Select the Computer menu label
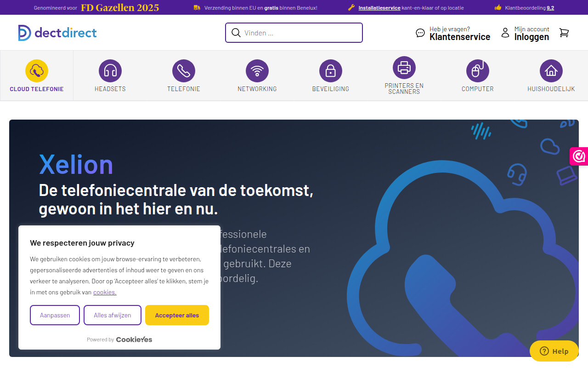This screenshot has height=368, width=588. coord(478,89)
